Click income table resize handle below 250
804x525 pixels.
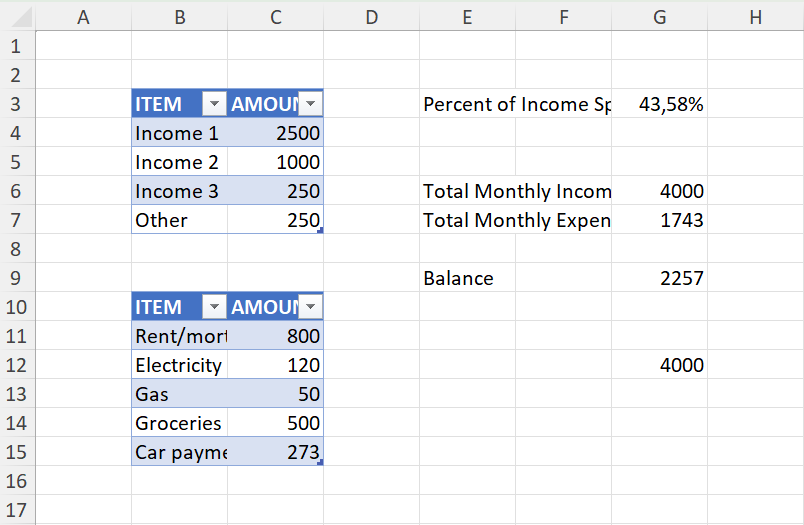pos(320,231)
